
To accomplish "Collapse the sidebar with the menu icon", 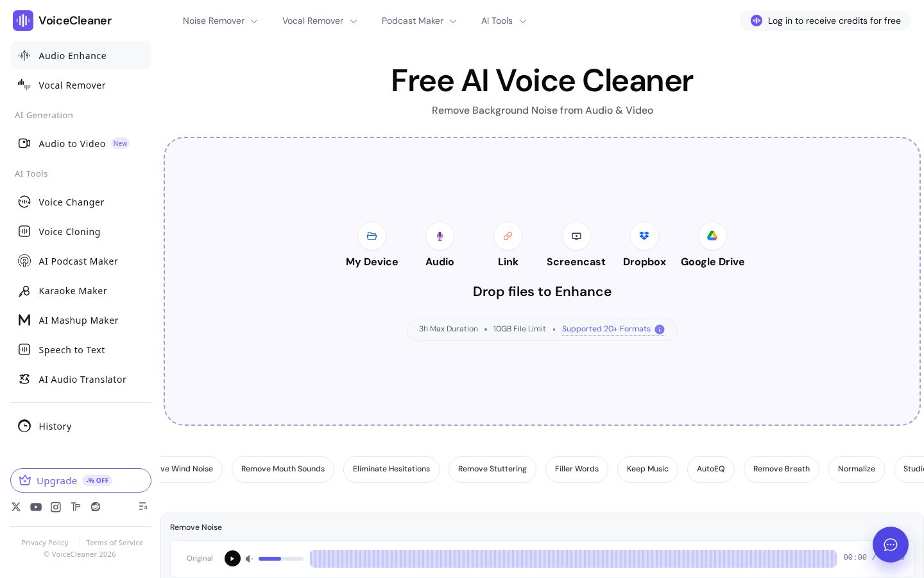I will pyautogui.click(x=143, y=507).
